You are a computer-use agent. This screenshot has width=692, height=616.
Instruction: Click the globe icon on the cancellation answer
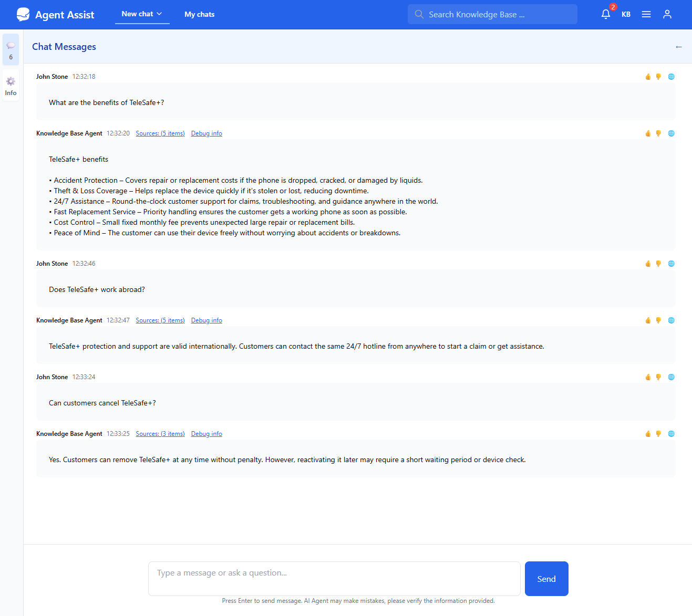[x=671, y=434]
